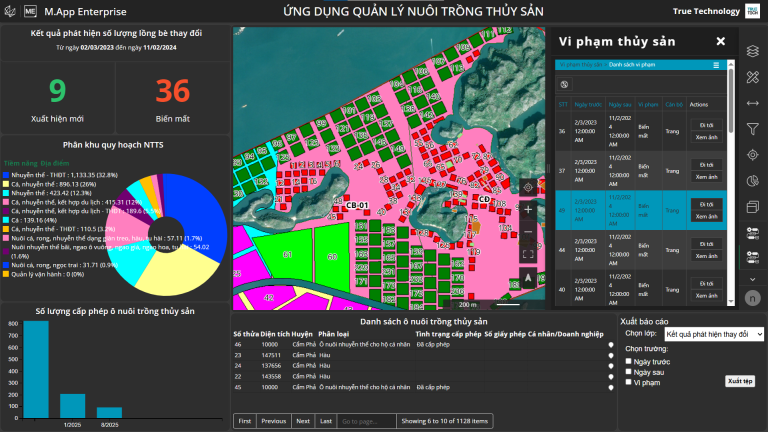Go to the Next table page

[303, 421]
